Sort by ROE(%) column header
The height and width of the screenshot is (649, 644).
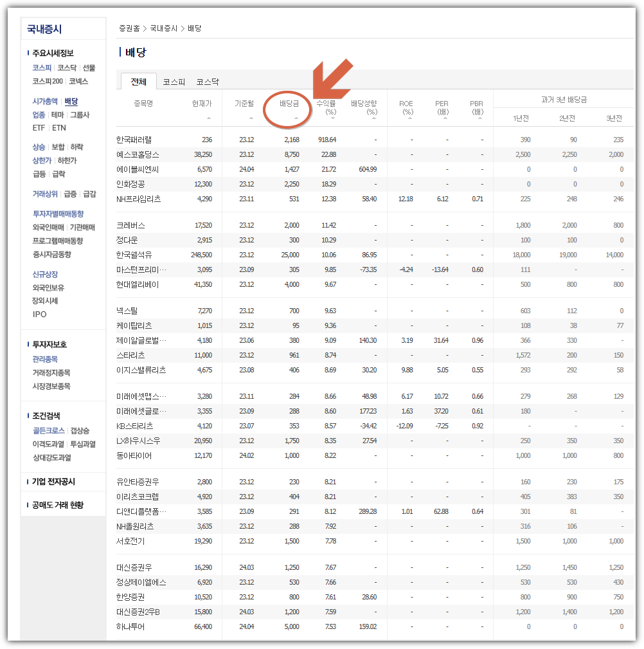[x=406, y=107]
